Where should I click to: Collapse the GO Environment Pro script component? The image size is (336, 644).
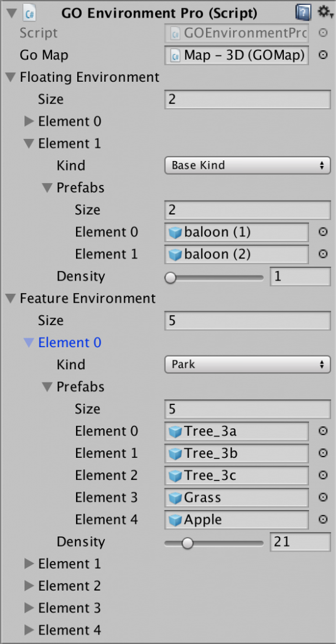11,13
